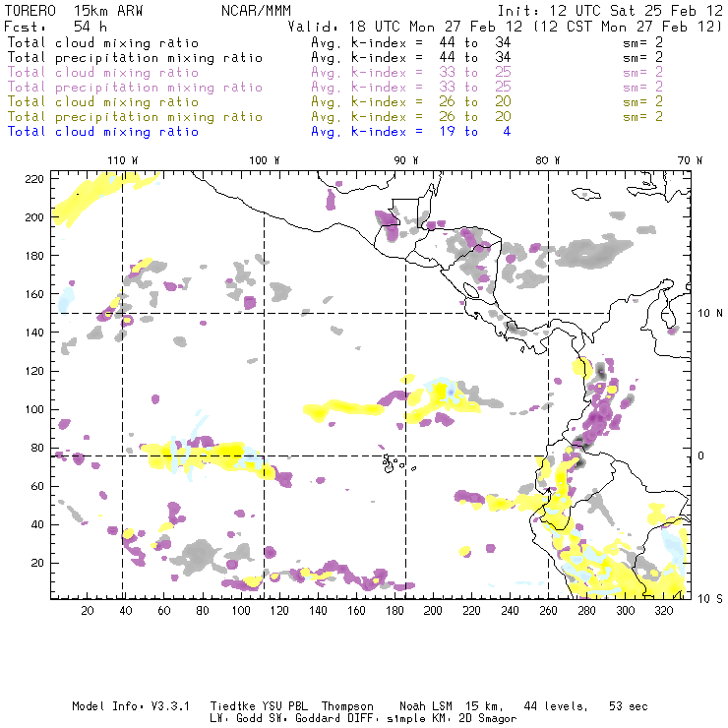The height and width of the screenshot is (728, 728).
Task: Click the blue "Avg. k-index = 19 to 4" text
Action: tap(411, 132)
